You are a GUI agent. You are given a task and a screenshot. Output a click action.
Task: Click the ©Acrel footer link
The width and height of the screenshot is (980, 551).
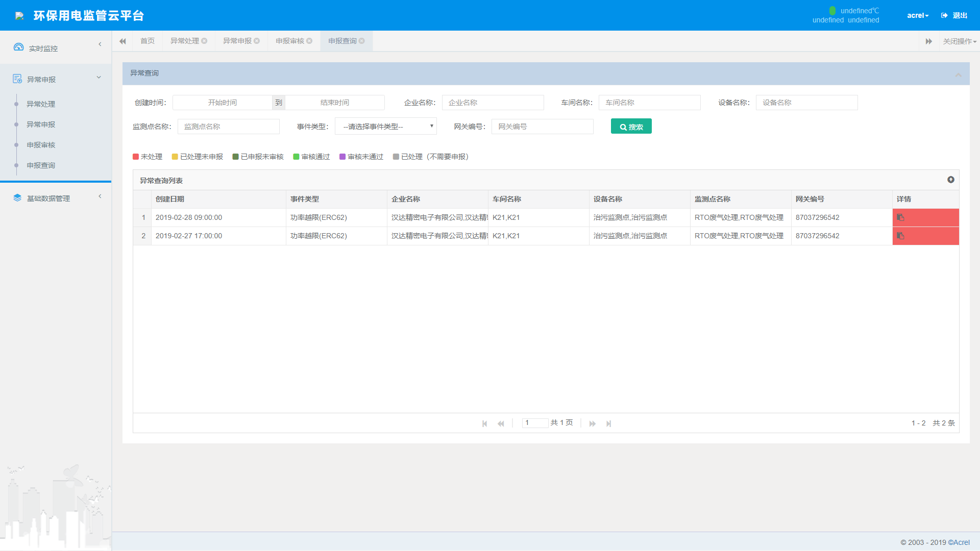click(x=959, y=542)
